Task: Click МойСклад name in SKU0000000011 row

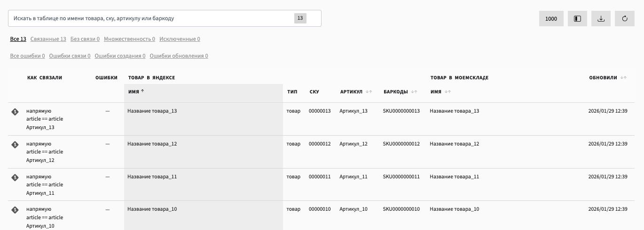Action: coord(455,177)
